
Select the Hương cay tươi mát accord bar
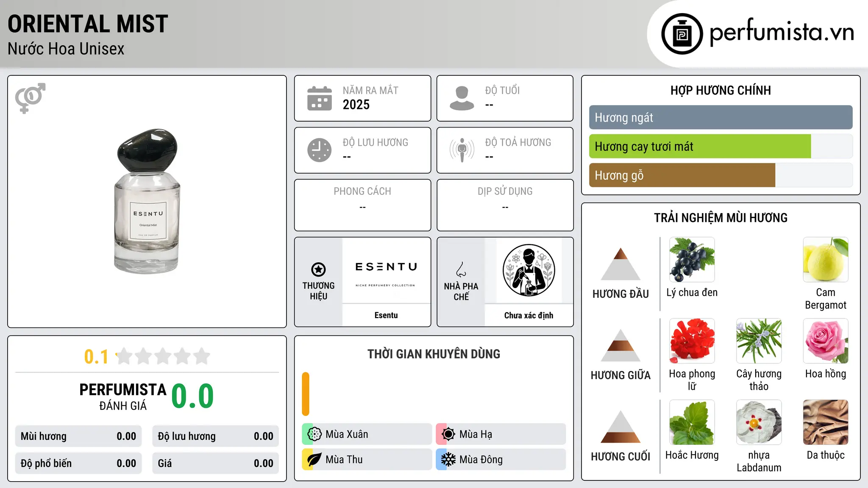point(721,147)
